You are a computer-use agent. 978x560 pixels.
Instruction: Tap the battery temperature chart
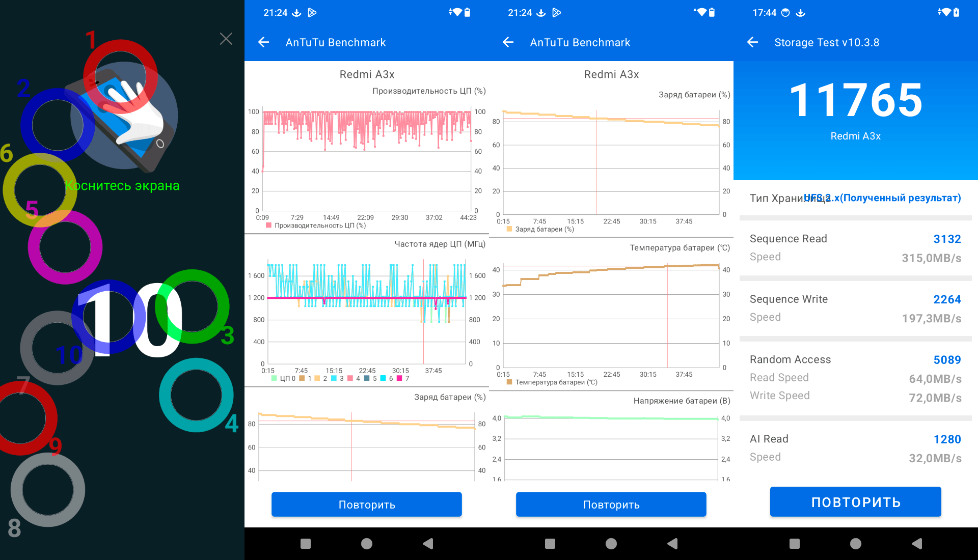click(611, 316)
